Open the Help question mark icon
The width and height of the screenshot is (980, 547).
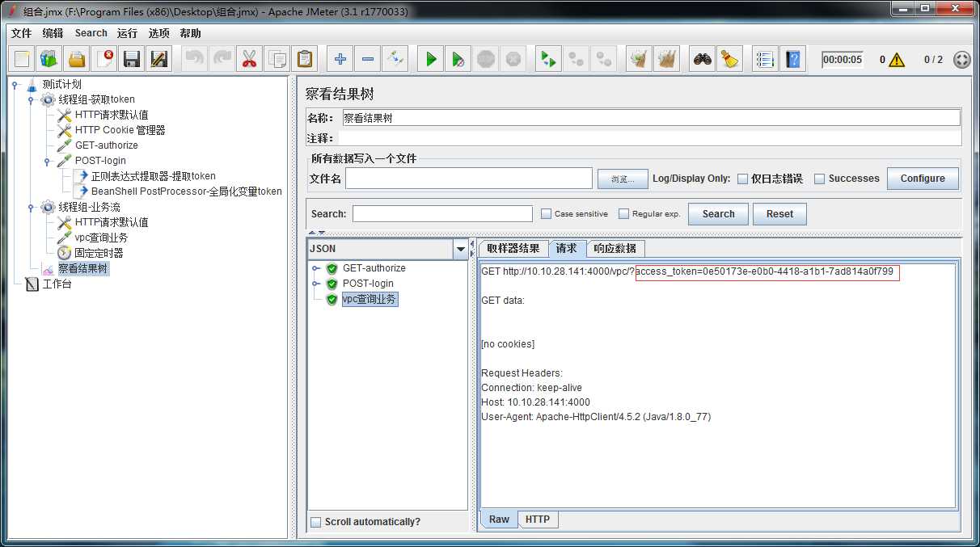point(793,59)
